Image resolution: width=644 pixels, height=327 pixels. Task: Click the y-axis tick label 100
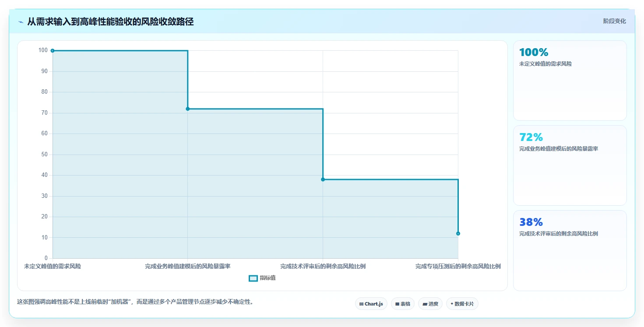pyautogui.click(x=43, y=50)
